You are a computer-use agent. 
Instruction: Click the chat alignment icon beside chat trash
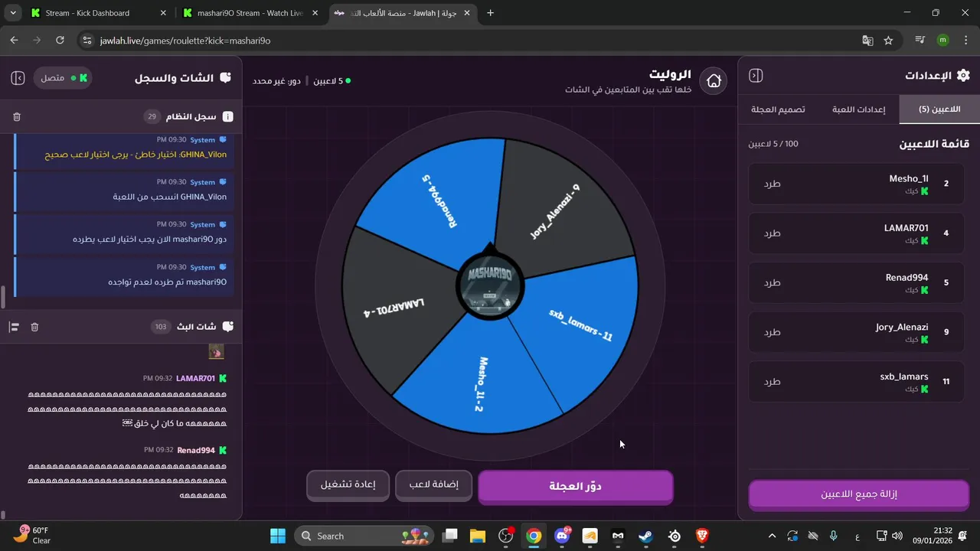[14, 327]
